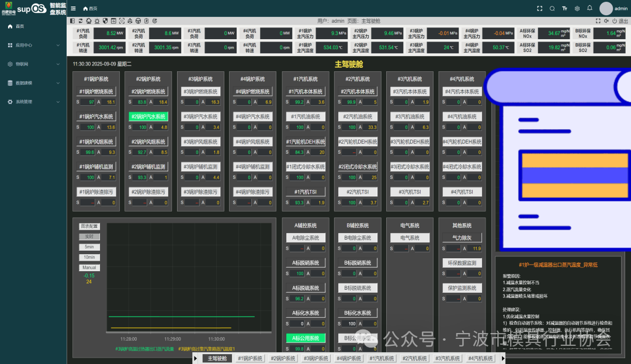Click the fullscreen icon in gray toolbar

pyautogui.click(x=598, y=21)
